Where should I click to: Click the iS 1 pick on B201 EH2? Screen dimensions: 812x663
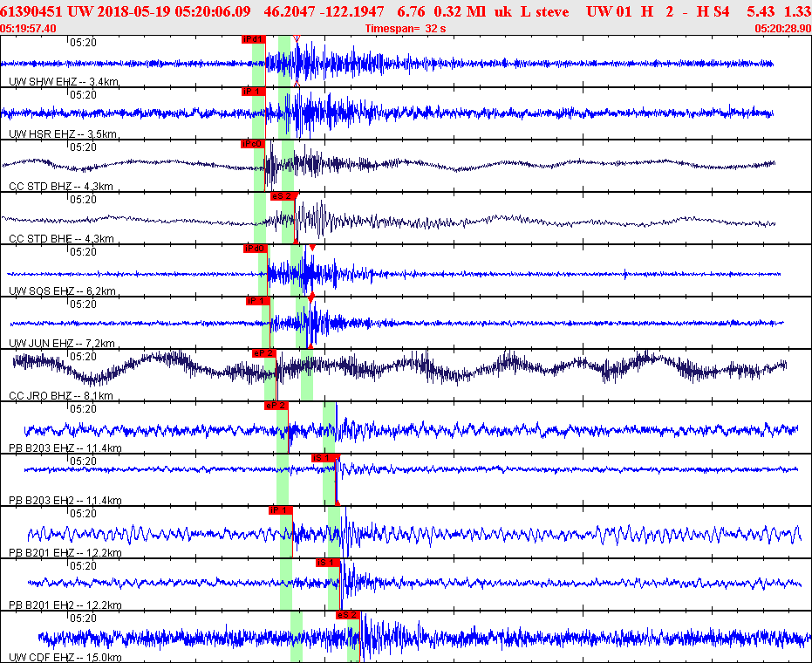(328, 563)
